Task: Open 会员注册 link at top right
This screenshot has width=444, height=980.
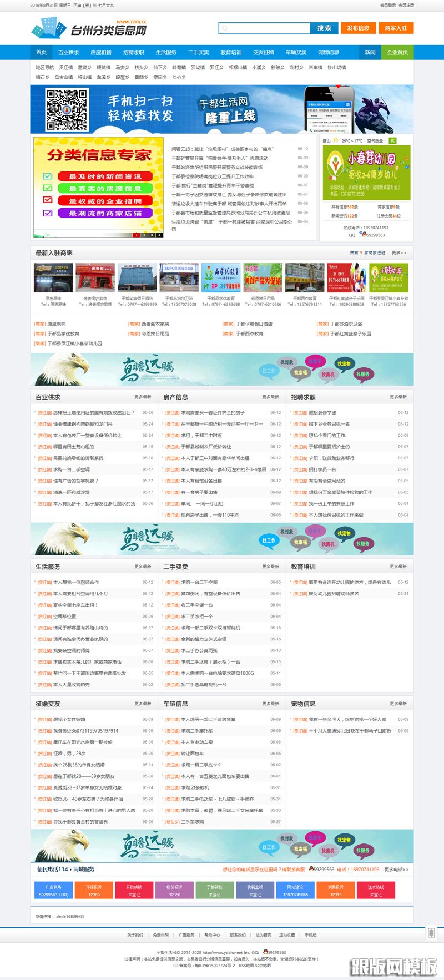Action: (406, 5)
